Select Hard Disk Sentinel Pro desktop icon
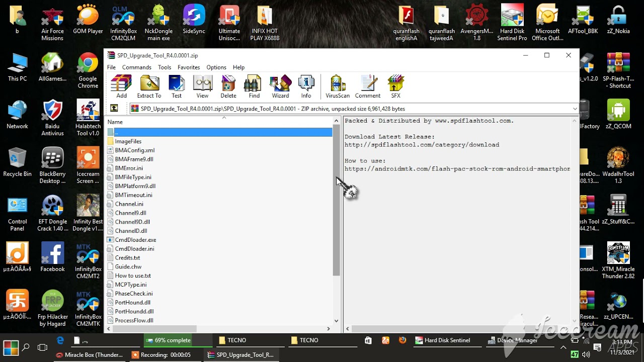The image size is (644, 362). tap(512, 24)
